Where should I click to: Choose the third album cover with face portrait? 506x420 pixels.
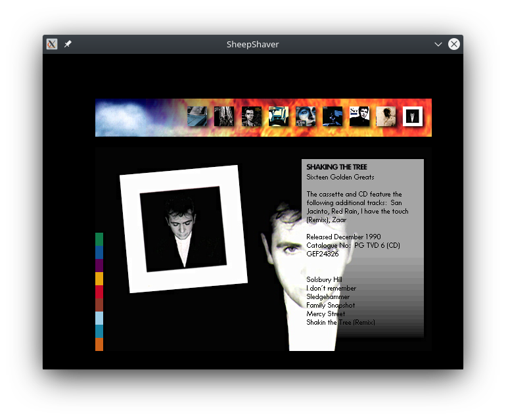coord(251,116)
